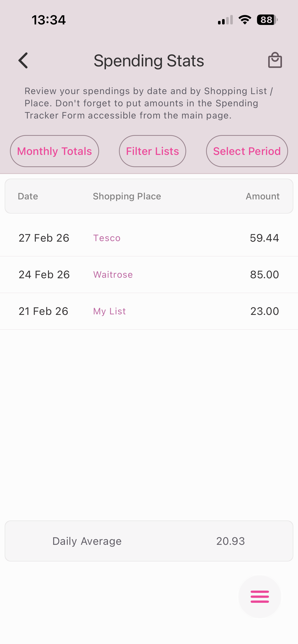
Task: Show Monthly Totals view
Action: coord(55,151)
